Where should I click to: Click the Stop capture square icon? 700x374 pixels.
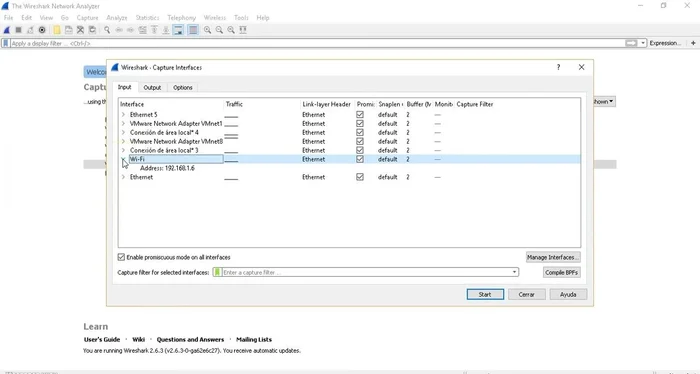click(18, 30)
